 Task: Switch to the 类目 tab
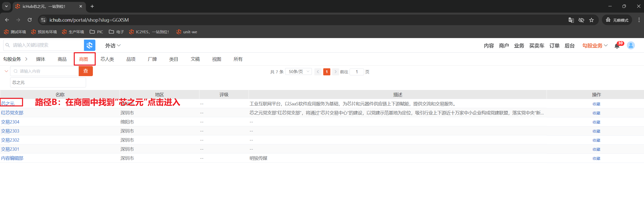tap(174, 59)
